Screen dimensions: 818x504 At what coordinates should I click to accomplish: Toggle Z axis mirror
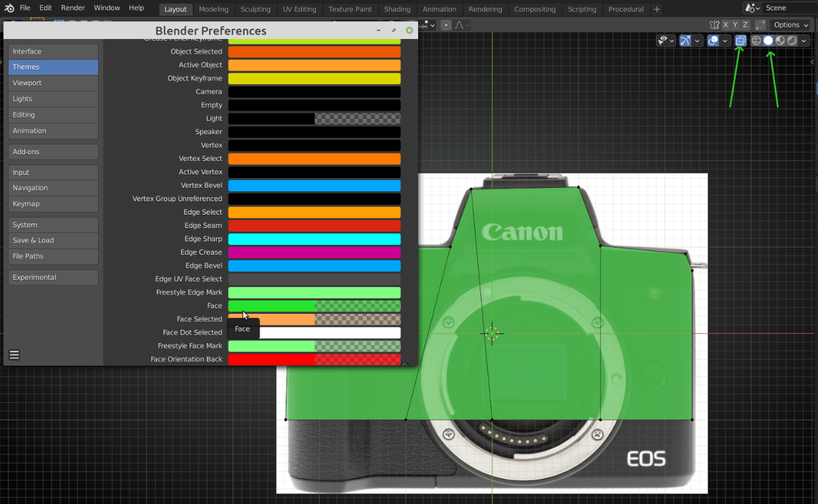tap(745, 25)
